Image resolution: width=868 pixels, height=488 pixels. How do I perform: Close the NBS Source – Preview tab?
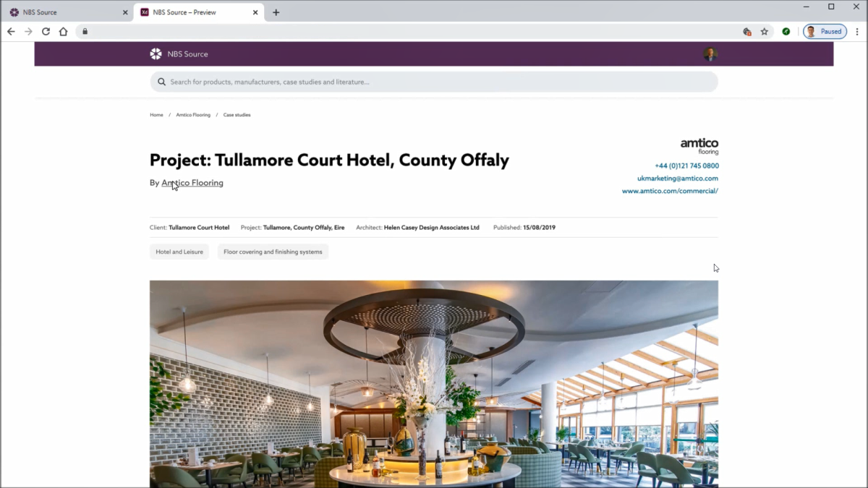coord(255,12)
